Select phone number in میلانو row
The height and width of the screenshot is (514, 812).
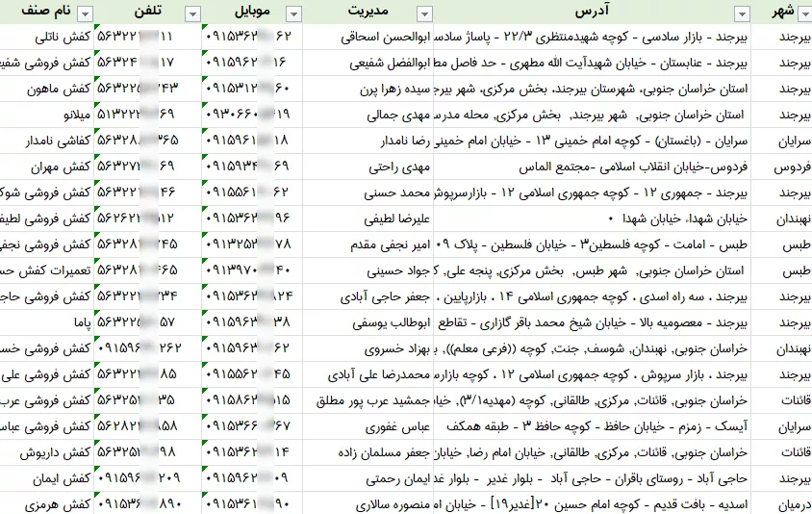pyautogui.click(x=147, y=115)
